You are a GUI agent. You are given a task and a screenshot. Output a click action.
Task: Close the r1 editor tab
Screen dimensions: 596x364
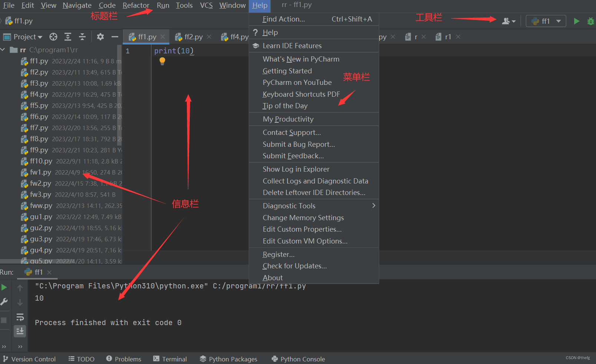458,37
